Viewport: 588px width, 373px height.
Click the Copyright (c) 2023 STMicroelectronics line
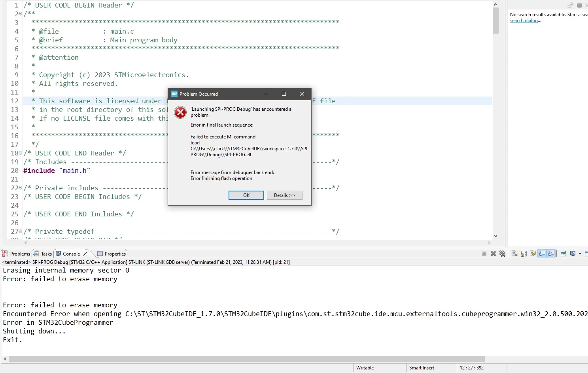(x=110, y=75)
